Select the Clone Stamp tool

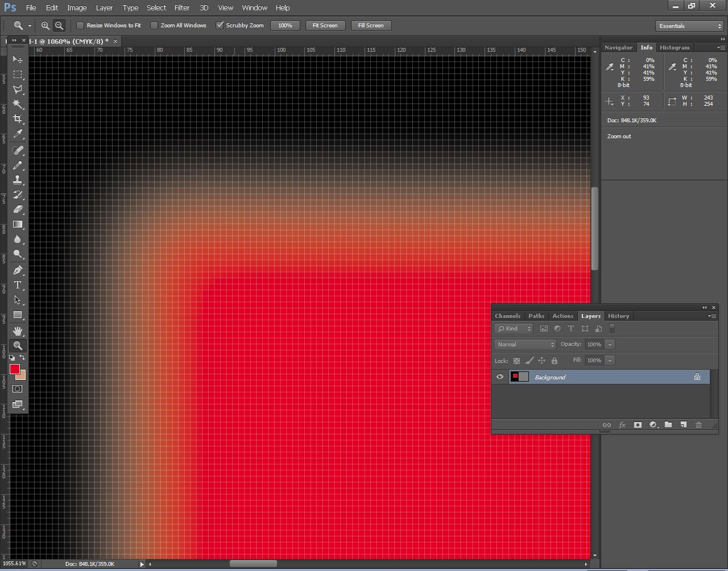coord(18,180)
